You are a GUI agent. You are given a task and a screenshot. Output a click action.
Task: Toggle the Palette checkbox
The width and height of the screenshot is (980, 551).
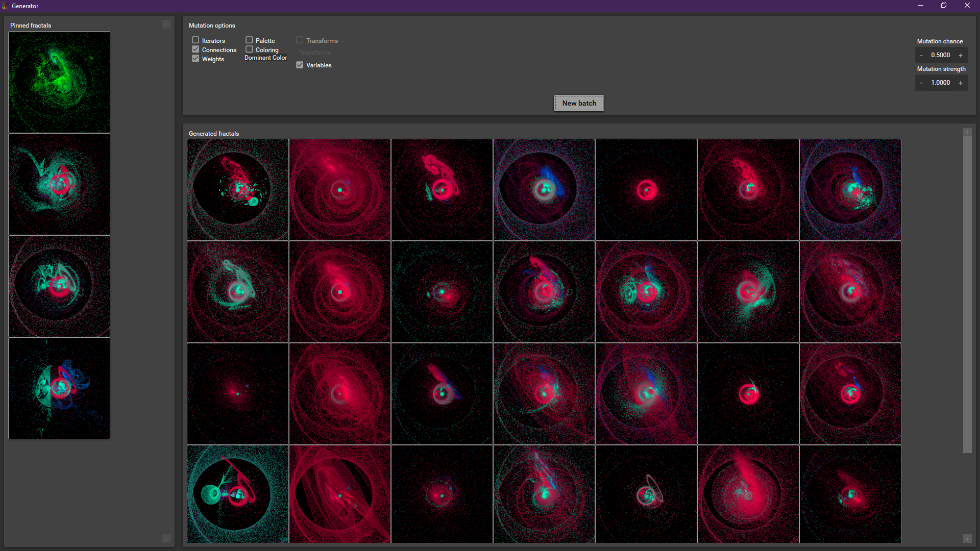point(249,40)
